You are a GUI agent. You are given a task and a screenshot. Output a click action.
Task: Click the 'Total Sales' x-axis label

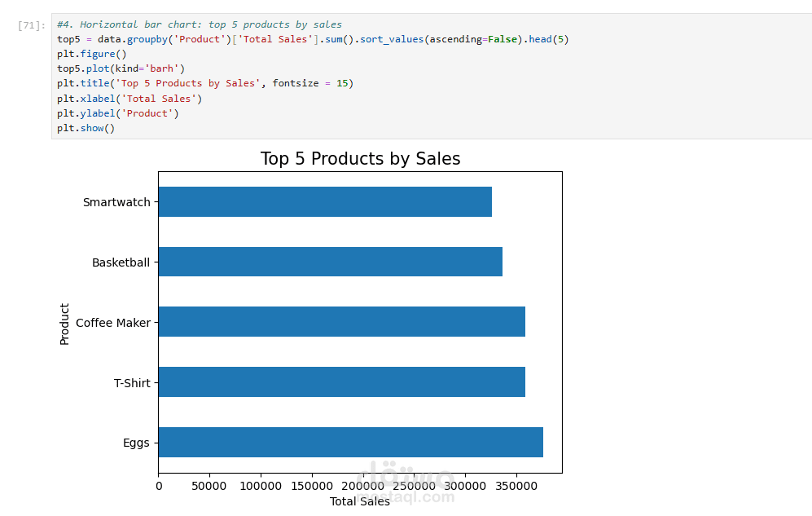coord(359,501)
